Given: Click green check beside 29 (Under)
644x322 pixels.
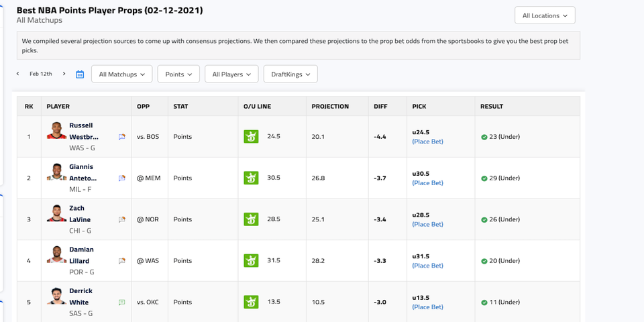Looking at the screenshot, I should [484, 178].
